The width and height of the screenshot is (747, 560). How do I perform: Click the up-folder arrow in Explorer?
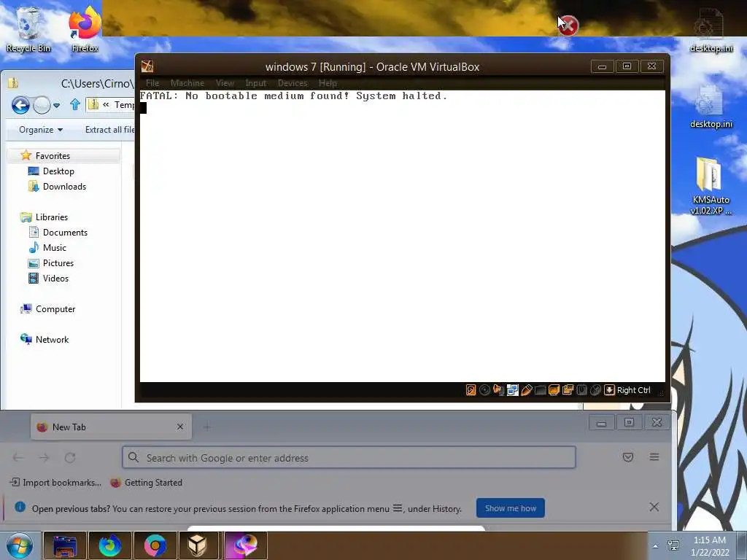pos(75,104)
